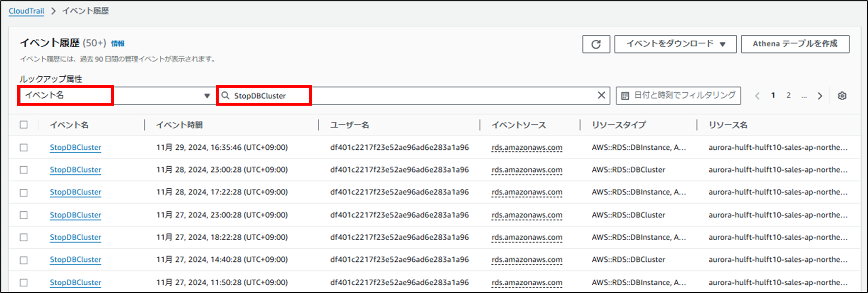Open StopDBCluster event from 11月 29, 16:35:46
868x293 pixels.
click(75, 147)
